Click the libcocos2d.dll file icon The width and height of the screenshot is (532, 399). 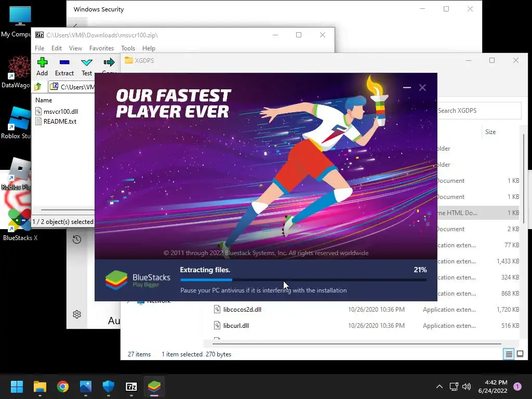pos(217,310)
